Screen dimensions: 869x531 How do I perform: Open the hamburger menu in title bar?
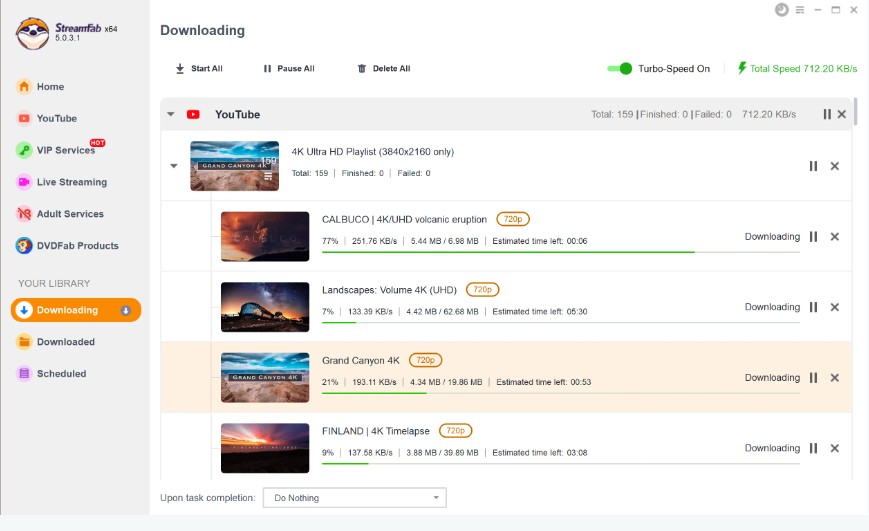800,10
